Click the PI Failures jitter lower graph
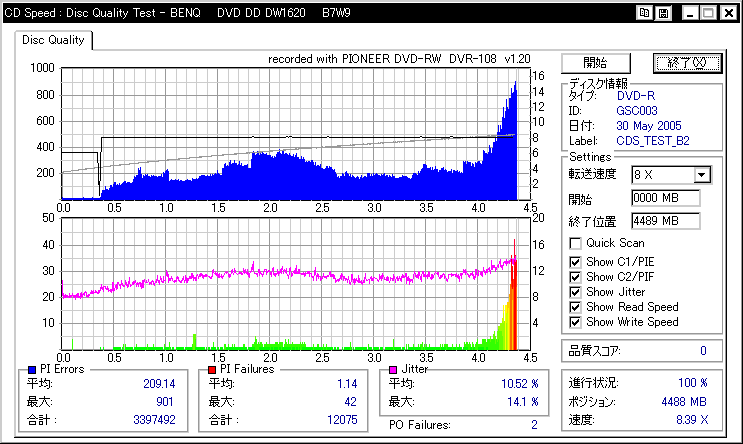743x444 pixels. [x=296, y=284]
